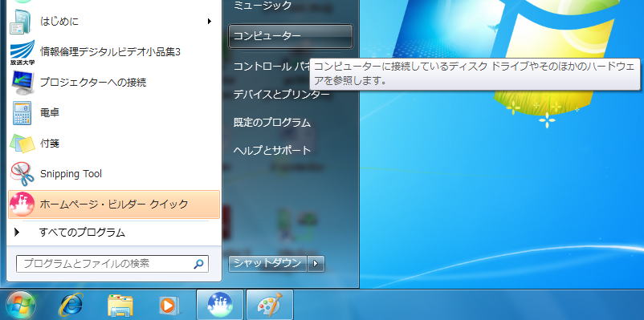Image resolution: width=644 pixels, height=320 pixels.
Task: Open ヘルプとサポート
Action: [x=272, y=151]
